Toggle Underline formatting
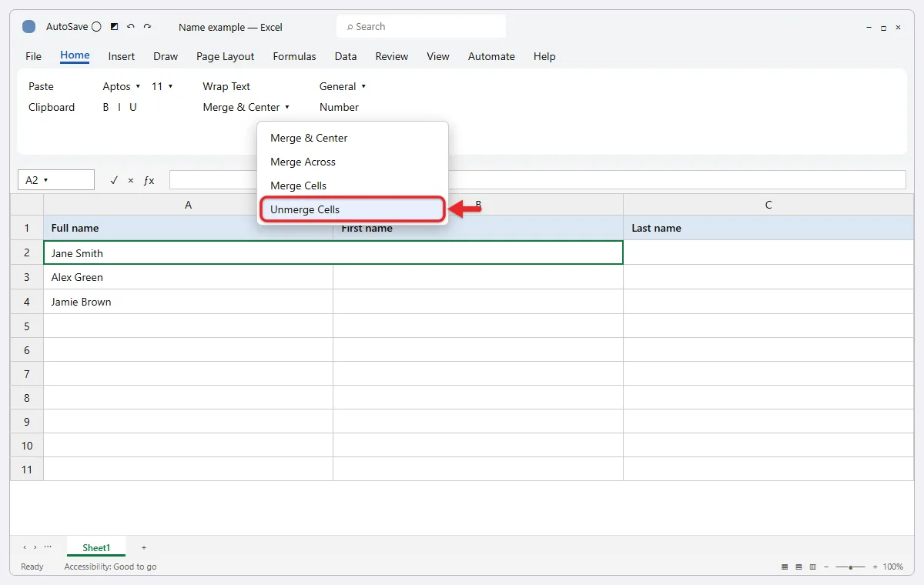Viewport: 924px width, 585px height. coord(133,107)
